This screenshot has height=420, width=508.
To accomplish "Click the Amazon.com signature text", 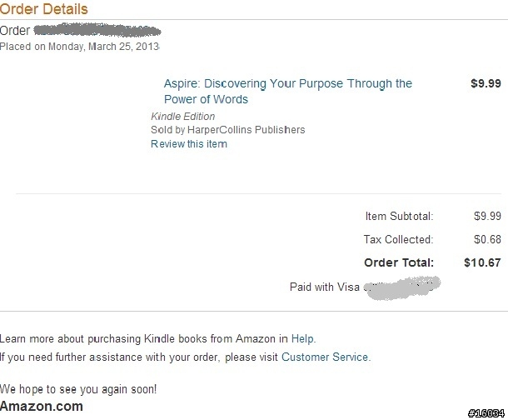I will (x=42, y=406).
